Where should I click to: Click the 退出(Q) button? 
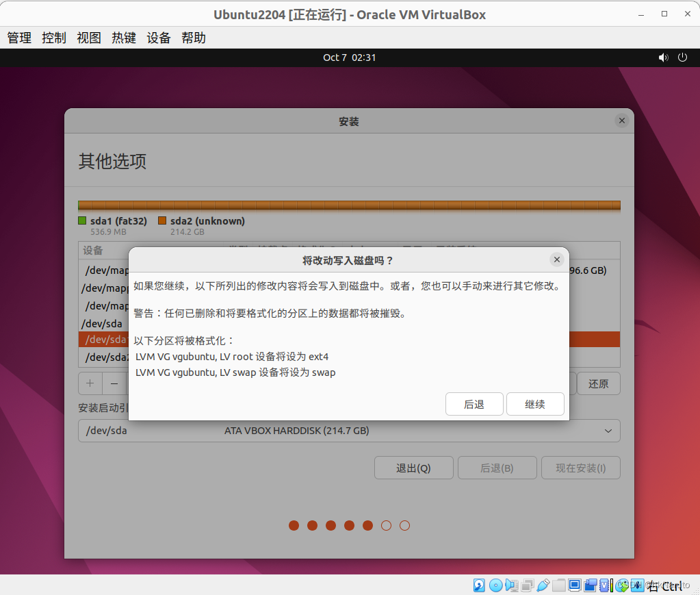click(x=414, y=468)
